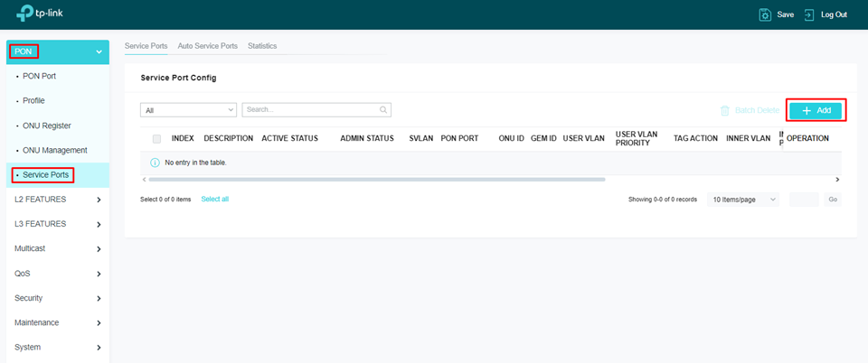Click the Log Out icon
Screen dimensions: 868x363
(809, 14)
